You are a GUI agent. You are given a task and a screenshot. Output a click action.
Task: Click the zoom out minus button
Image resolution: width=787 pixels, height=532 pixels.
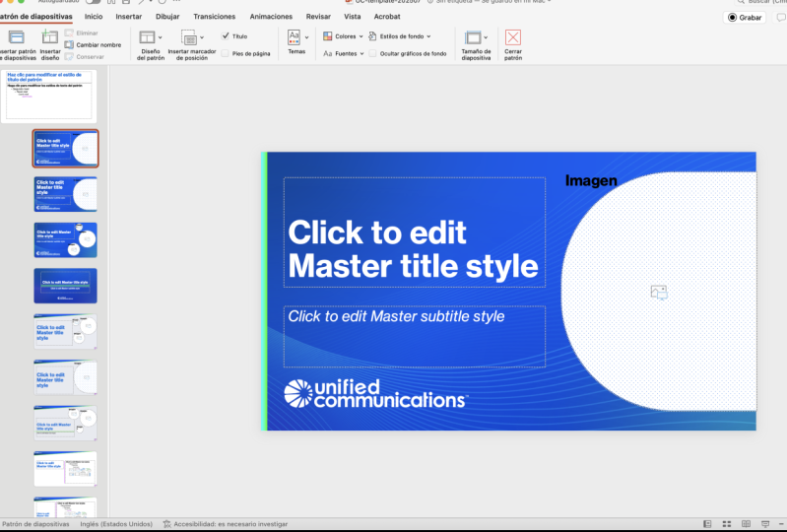click(x=781, y=524)
